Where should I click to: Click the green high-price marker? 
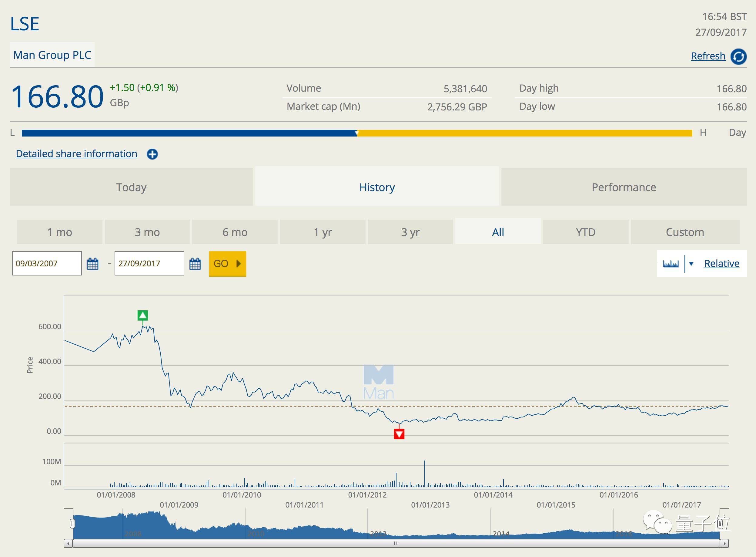(x=143, y=315)
